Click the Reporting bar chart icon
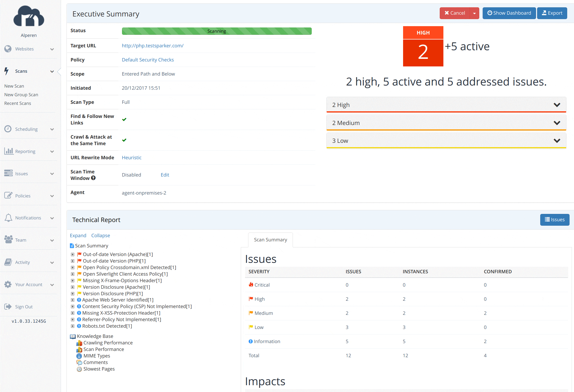574x392 pixels. (9, 151)
